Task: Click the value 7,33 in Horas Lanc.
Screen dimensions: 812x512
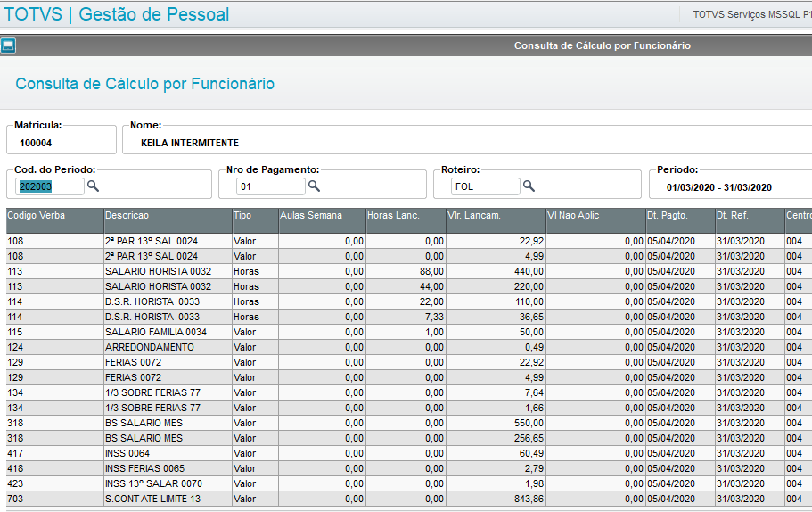Action: click(x=434, y=317)
